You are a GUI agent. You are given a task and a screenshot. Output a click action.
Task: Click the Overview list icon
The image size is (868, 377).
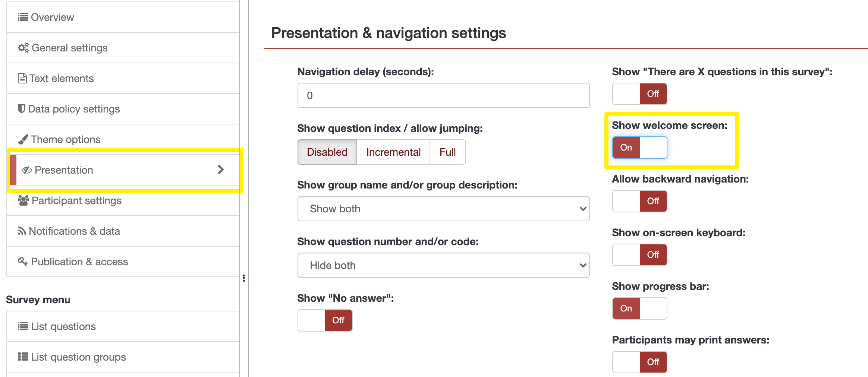[x=23, y=17]
